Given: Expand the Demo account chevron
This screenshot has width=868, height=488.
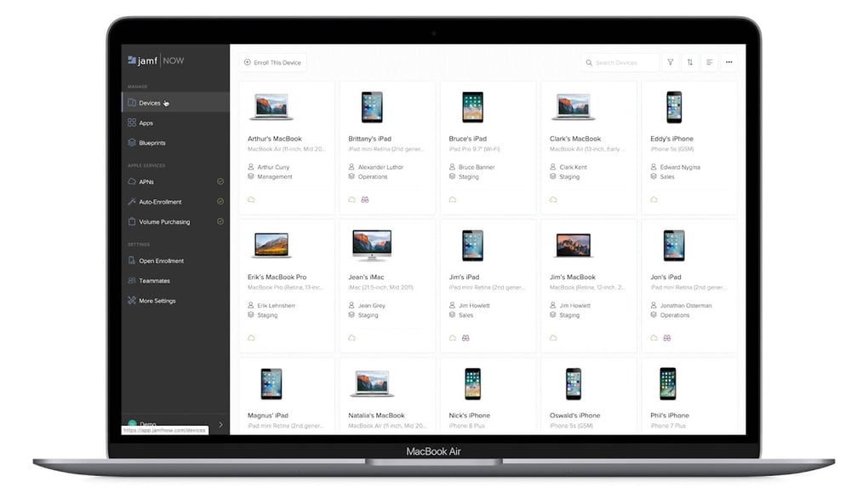Looking at the screenshot, I should click(x=221, y=425).
